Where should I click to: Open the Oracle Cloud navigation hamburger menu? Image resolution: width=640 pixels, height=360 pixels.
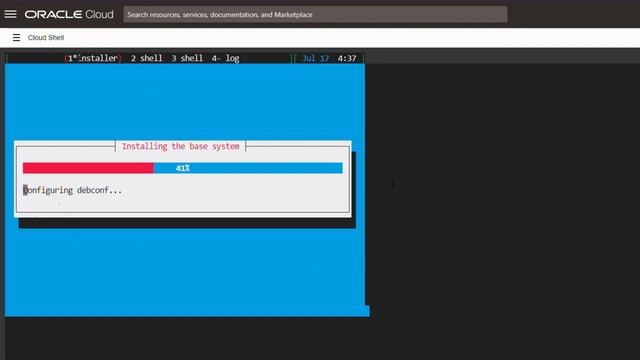click(11, 14)
